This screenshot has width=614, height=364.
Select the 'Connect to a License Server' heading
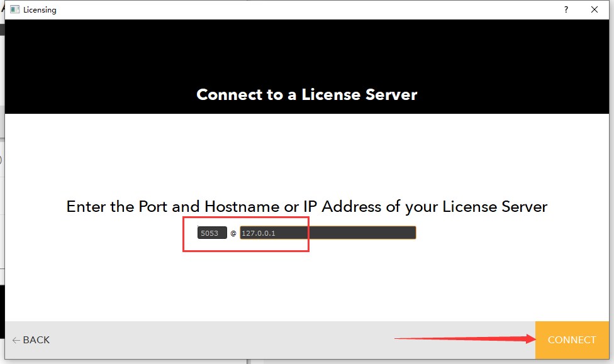coord(306,94)
